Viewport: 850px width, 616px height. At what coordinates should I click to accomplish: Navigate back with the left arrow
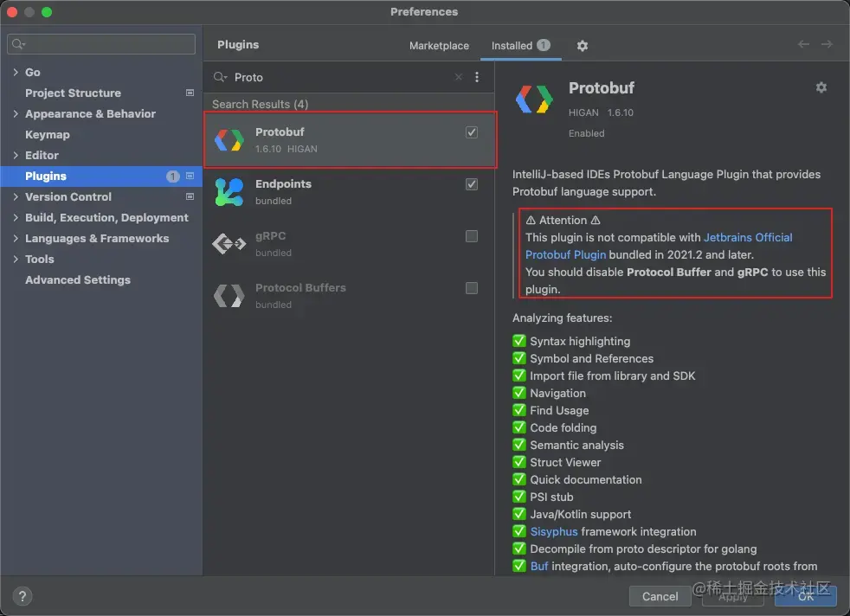803,44
